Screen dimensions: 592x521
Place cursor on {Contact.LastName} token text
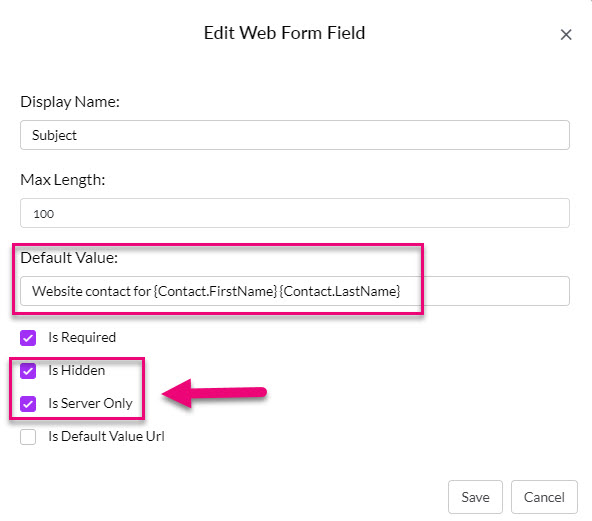pyautogui.click(x=340, y=291)
